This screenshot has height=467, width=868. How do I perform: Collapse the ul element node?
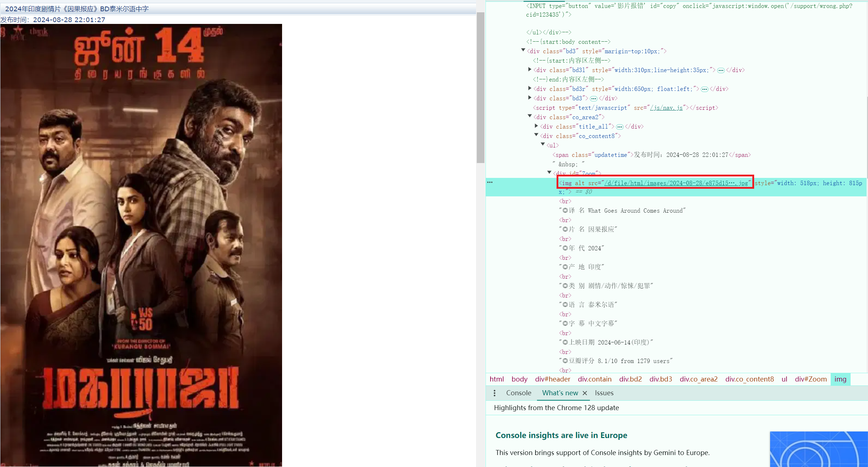[543, 145]
